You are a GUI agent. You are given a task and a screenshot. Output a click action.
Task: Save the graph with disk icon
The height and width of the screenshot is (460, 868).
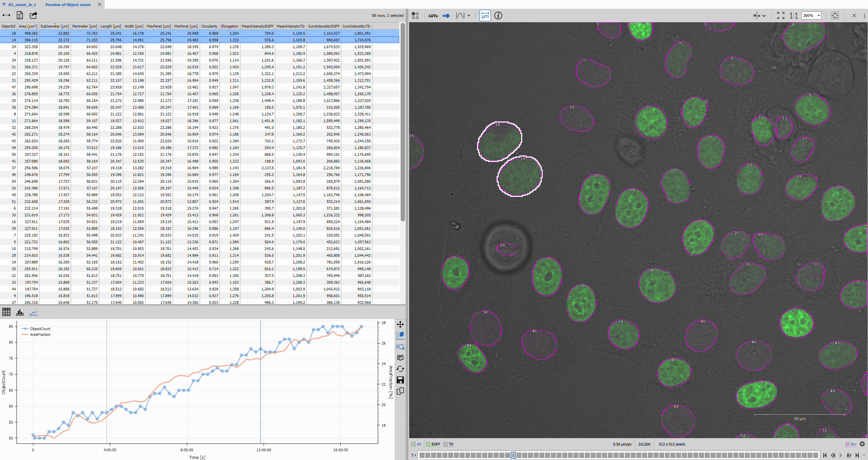click(x=400, y=380)
